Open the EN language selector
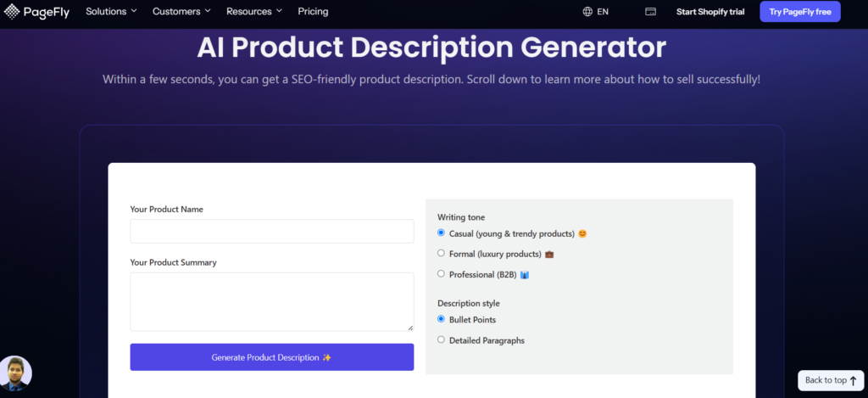Screen dimensions: 868x398 596,12
